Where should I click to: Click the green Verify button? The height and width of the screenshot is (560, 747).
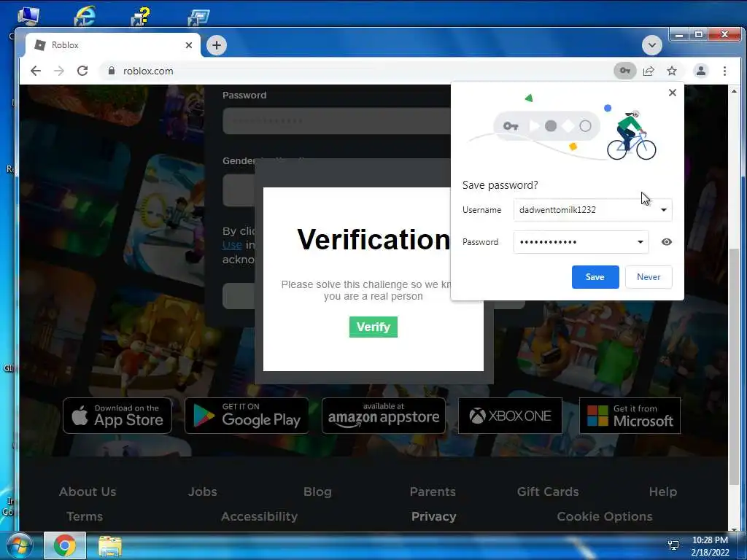point(373,327)
